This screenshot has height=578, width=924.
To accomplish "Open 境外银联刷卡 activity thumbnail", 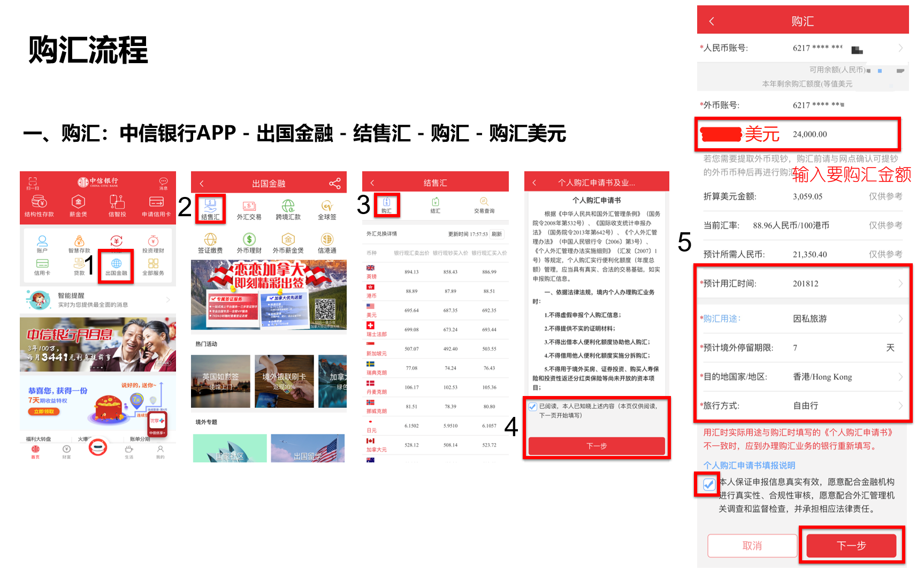I will pos(284,381).
